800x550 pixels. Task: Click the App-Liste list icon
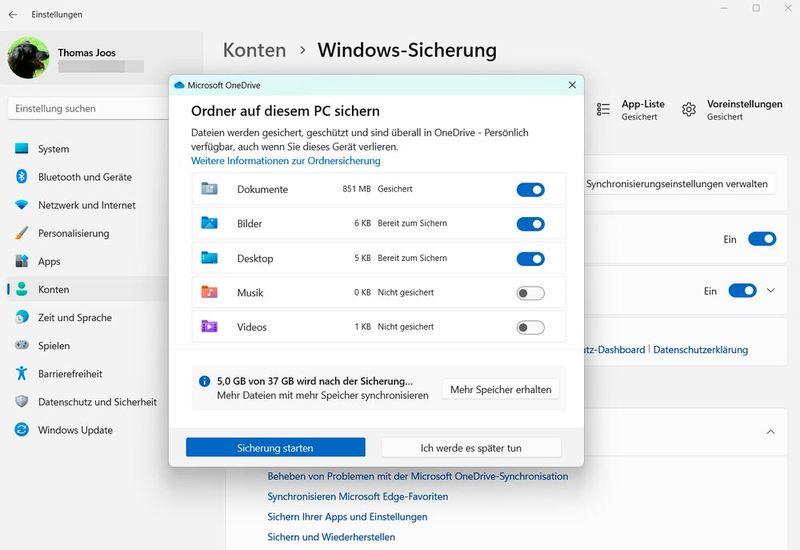point(603,109)
